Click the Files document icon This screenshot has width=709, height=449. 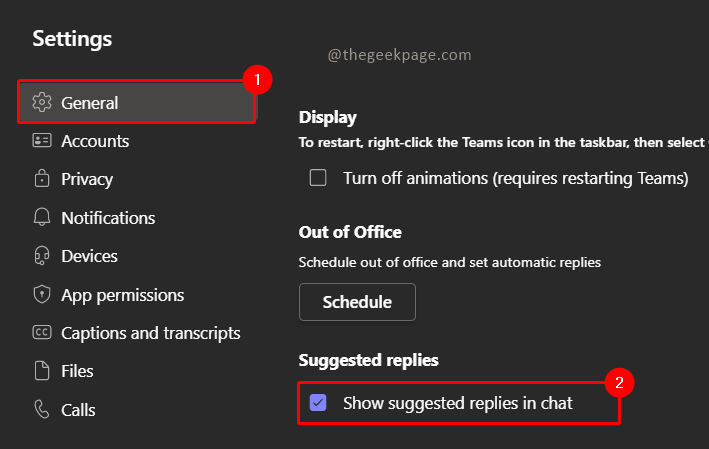coord(42,371)
